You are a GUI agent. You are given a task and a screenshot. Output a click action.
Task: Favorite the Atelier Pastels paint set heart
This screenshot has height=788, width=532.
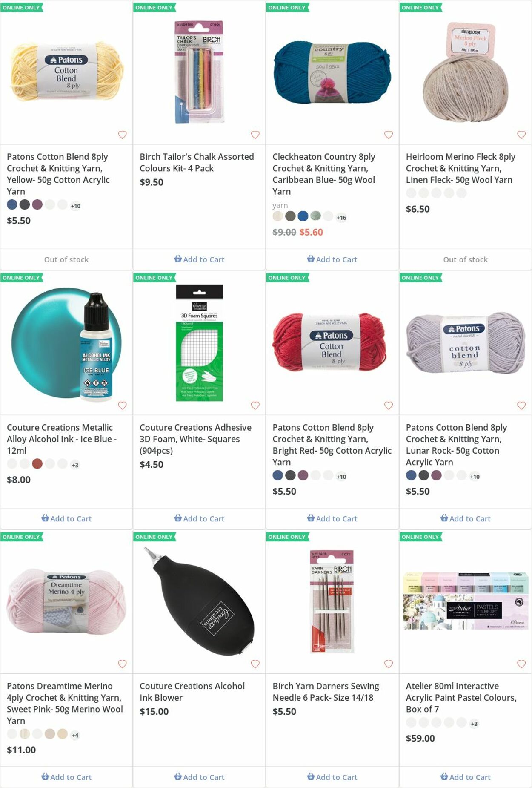pyautogui.click(x=521, y=664)
